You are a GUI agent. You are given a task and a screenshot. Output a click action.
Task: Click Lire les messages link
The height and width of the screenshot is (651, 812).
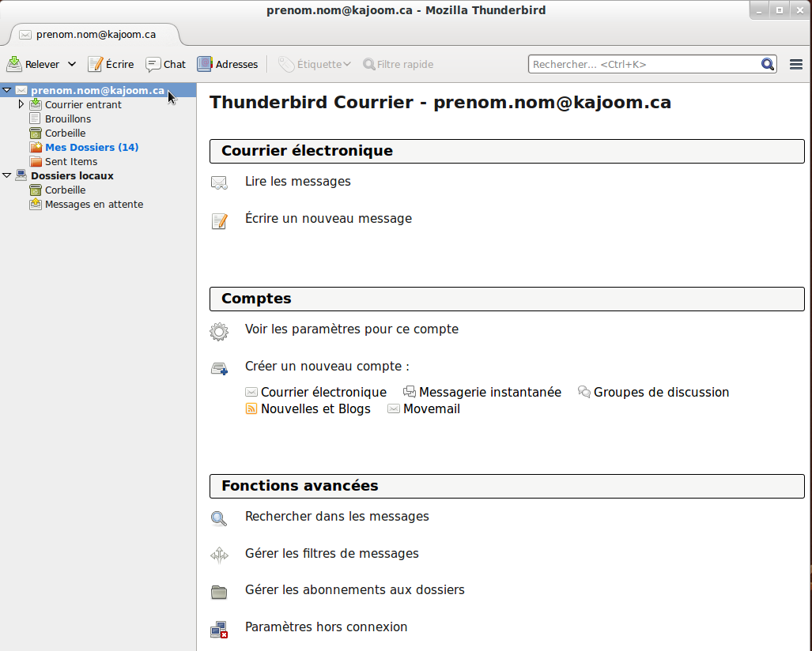[x=298, y=181]
